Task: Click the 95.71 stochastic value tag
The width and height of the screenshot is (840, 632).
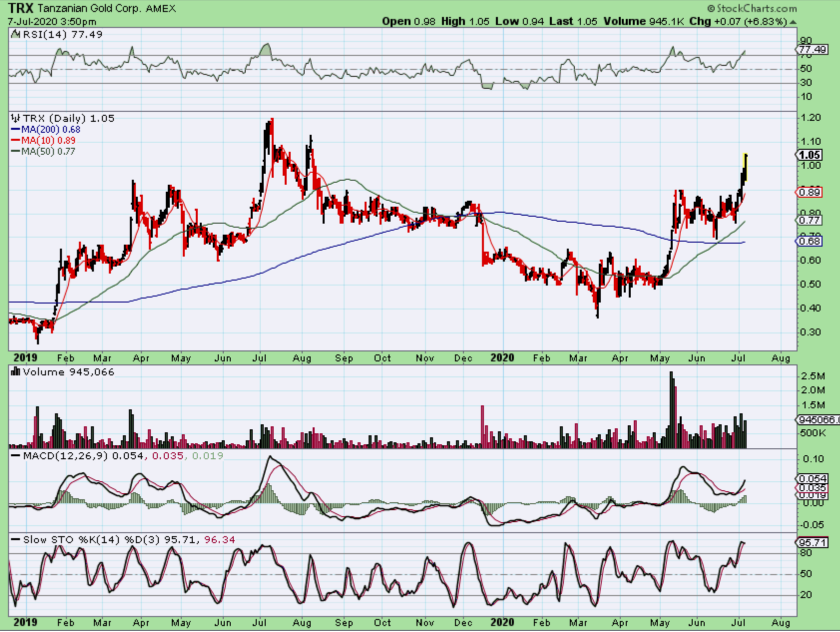Action: click(812, 543)
